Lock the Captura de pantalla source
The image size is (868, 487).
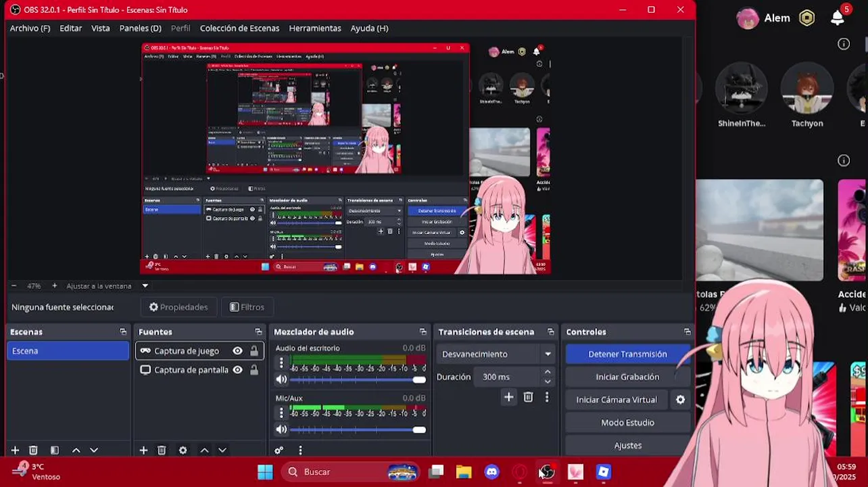click(254, 370)
